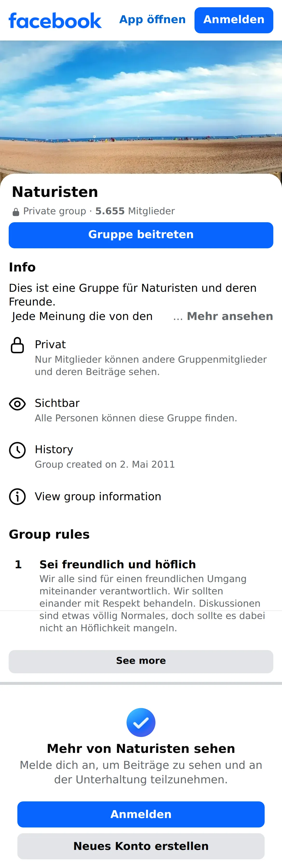Click the blue checkmark badge
Viewport: 282px width, 868px height.
coord(141,722)
